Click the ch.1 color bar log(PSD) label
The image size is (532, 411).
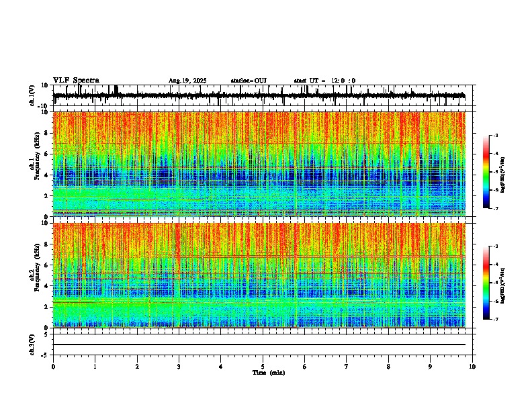[502, 175]
